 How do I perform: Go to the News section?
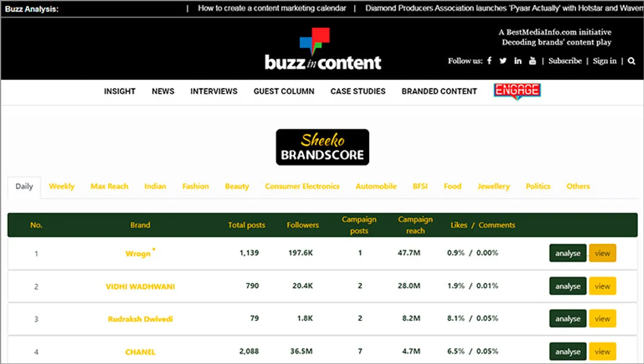click(x=163, y=92)
